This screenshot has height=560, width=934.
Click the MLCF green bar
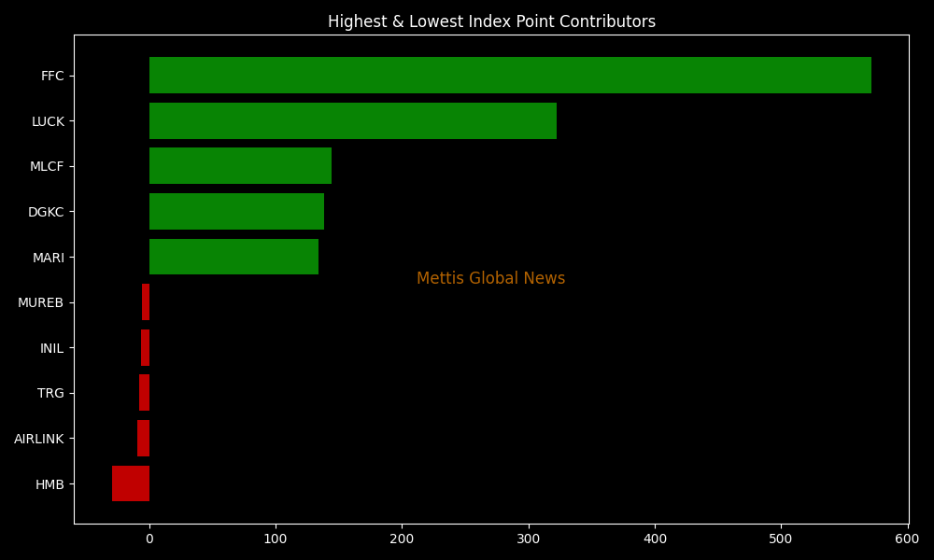point(240,166)
